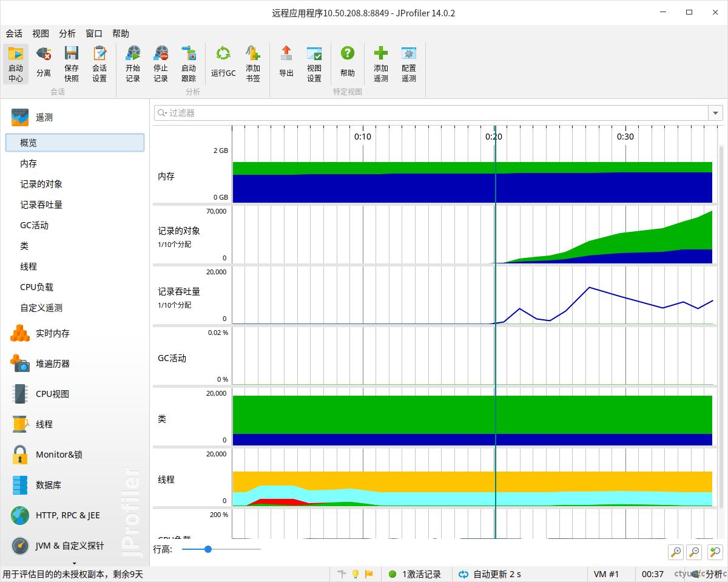Open the 视图 menu
The height and width of the screenshot is (582, 728).
pos(41,33)
